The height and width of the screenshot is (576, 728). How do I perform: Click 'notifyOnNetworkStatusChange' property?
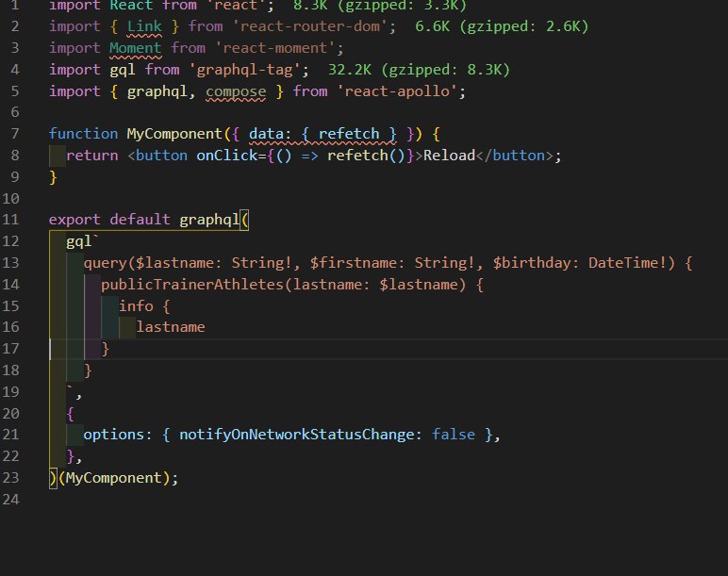pos(297,435)
